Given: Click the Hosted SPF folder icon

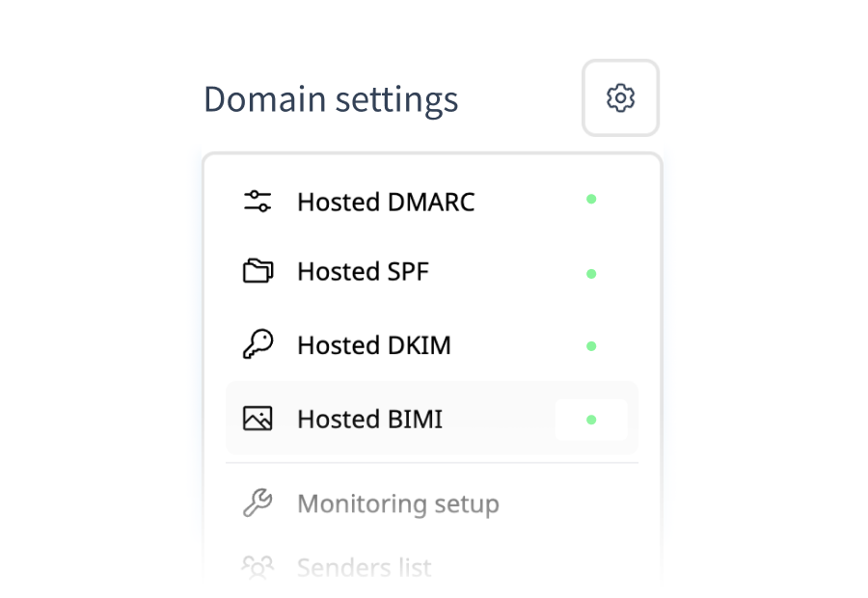Looking at the screenshot, I should tap(258, 271).
